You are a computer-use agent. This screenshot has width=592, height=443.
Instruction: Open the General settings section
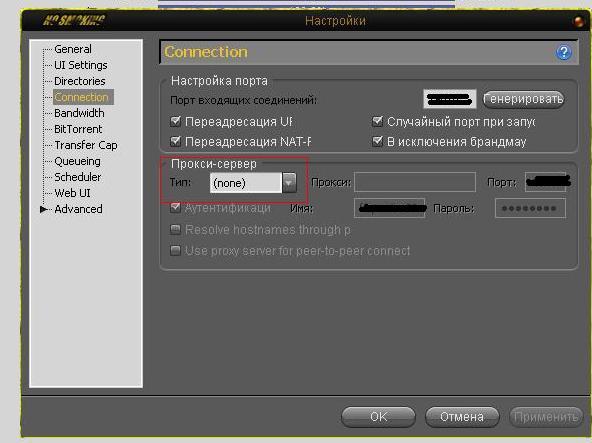pyautogui.click(x=73, y=49)
